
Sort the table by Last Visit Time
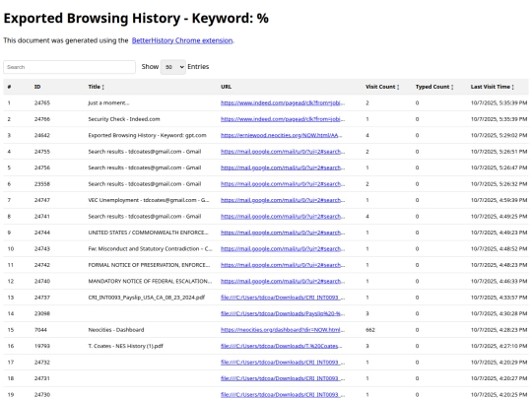(x=492, y=87)
